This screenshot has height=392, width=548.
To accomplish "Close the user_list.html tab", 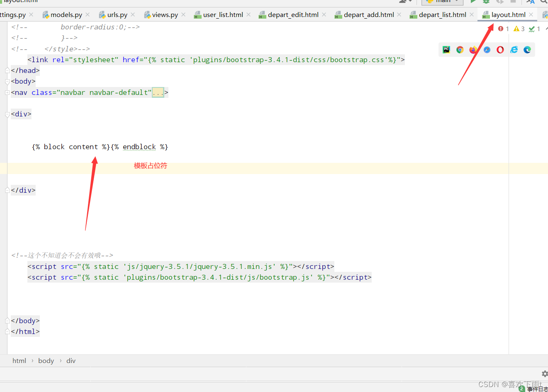I will [248, 15].
